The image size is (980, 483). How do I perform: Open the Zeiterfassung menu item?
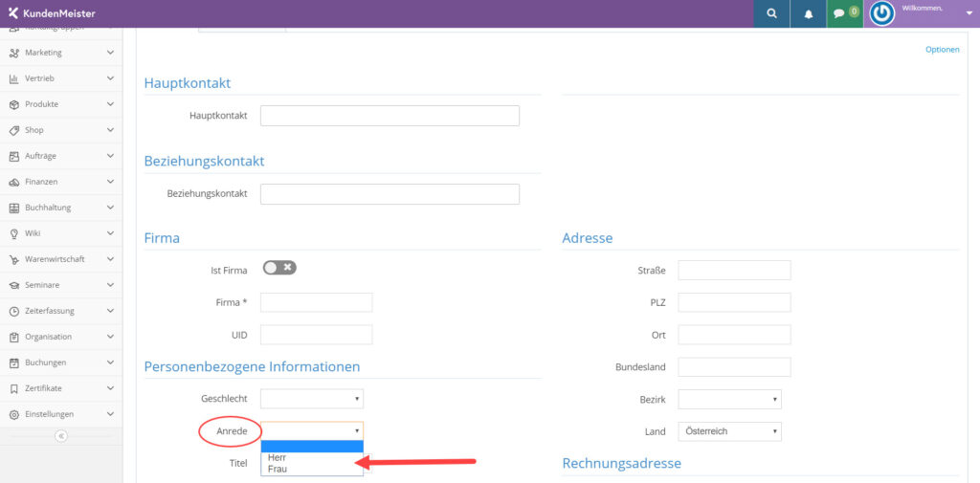(61, 311)
